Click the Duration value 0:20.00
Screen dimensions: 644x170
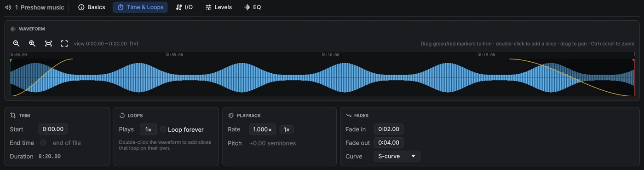[x=50, y=157]
